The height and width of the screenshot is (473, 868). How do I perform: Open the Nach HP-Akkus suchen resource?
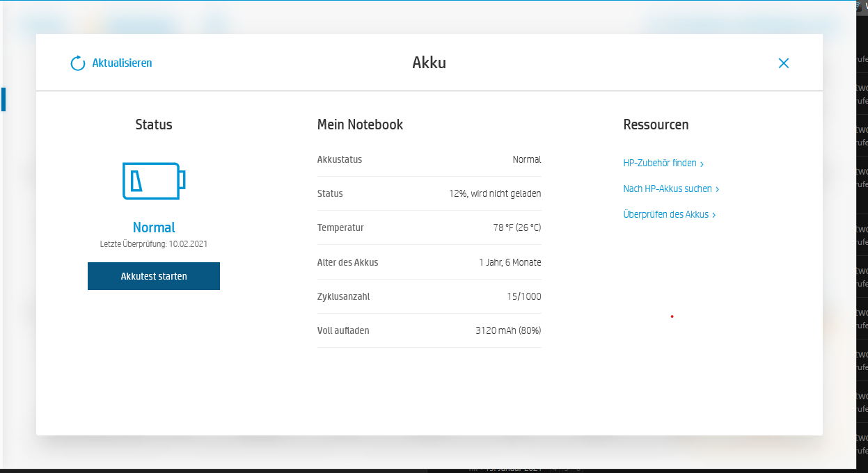[667, 189]
